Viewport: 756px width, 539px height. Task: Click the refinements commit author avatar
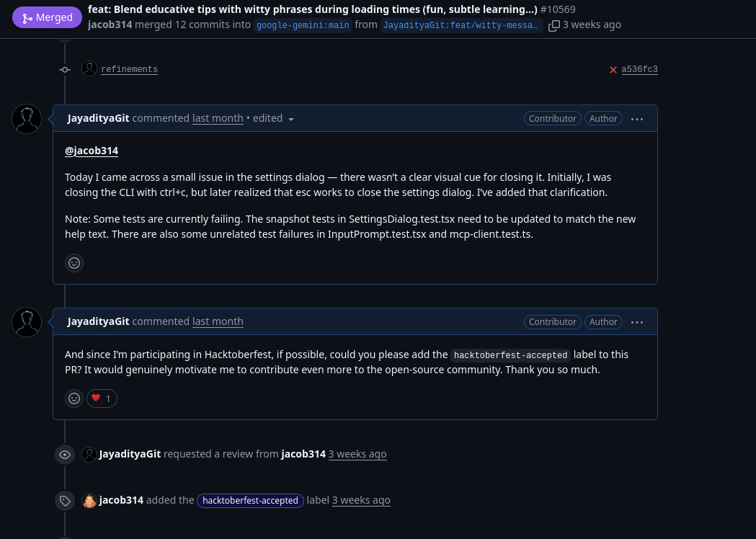(x=89, y=69)
